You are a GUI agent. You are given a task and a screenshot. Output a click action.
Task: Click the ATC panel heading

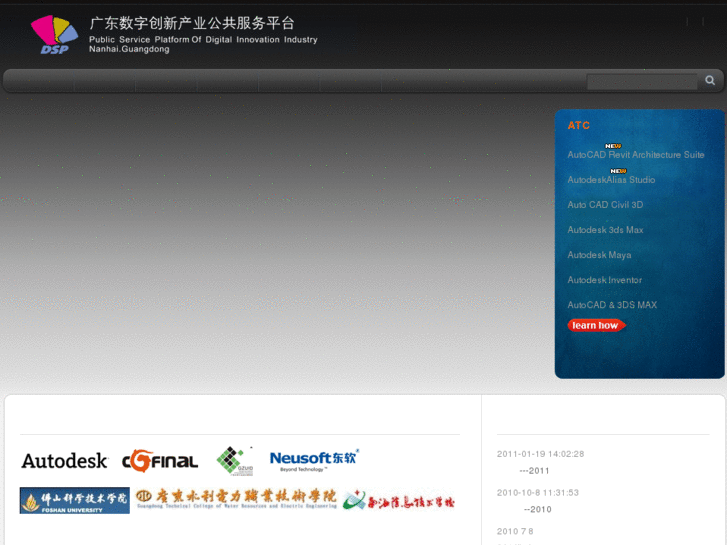(x=579, y=126)
